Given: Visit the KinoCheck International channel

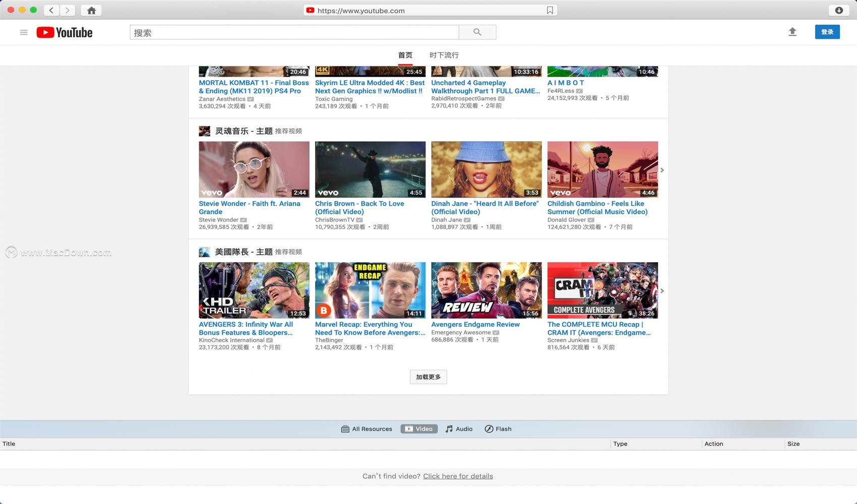Looking at the screenshot, I should pos(231,340).
